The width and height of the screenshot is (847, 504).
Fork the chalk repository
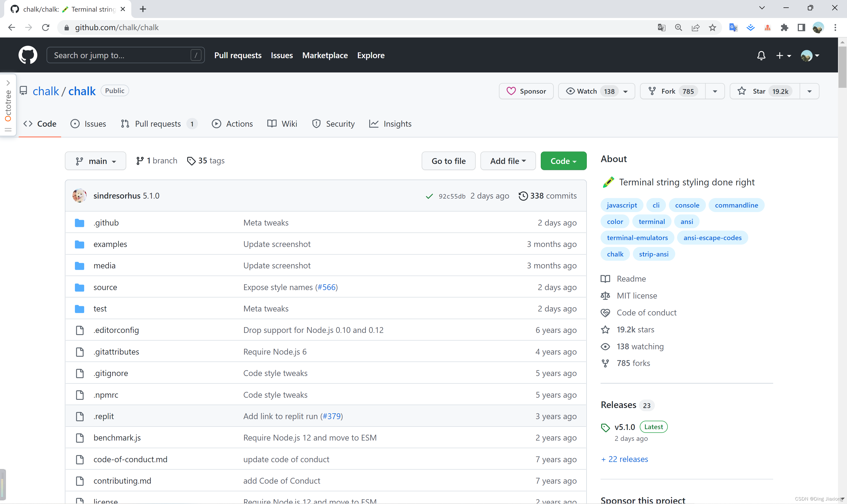tap(672, 91)
